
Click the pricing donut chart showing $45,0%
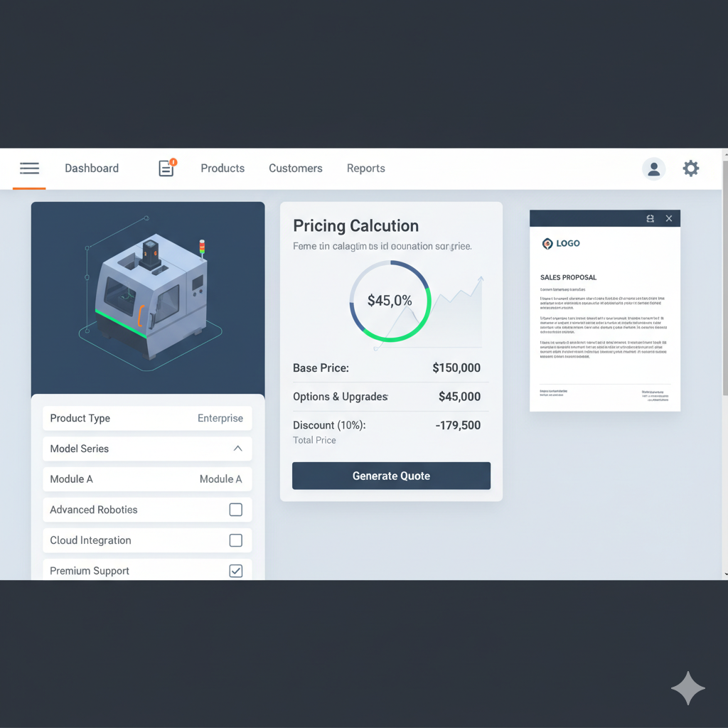pyautogui.click(x=390, y=301)
